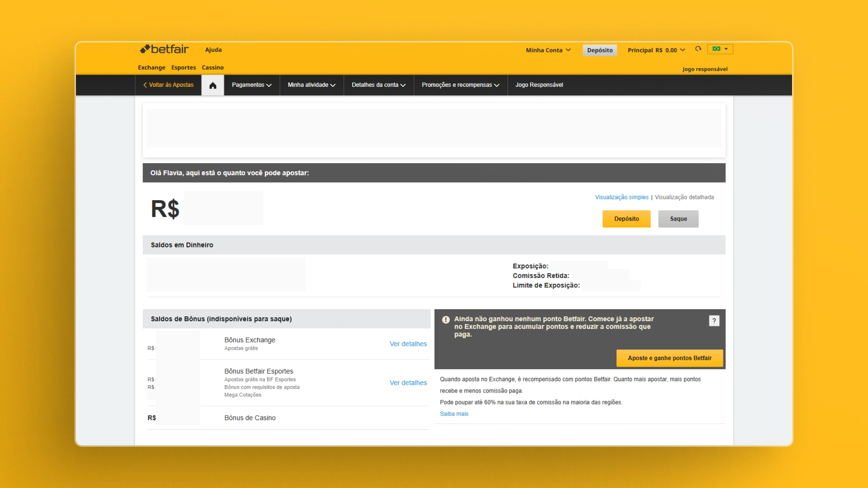Click the back chevron beside Voltar às Apostas

(x=144, y=85)
